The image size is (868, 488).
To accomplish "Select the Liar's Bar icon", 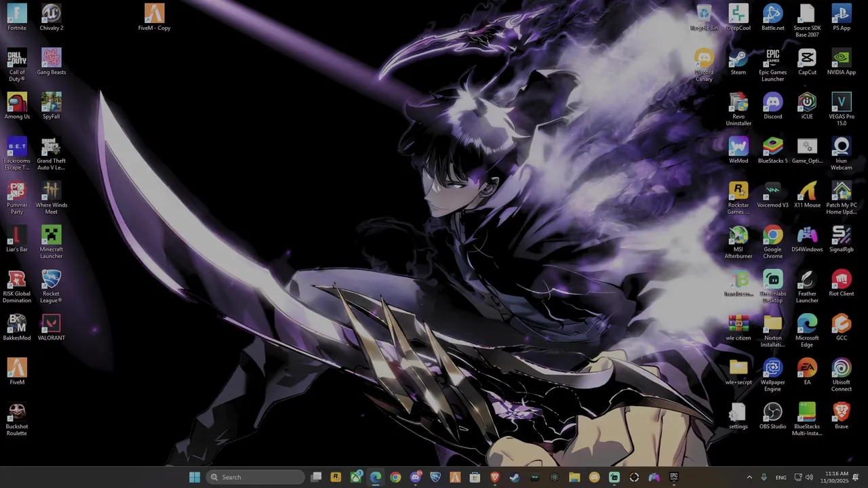I will pyautogui.click(x=17, y=239).
